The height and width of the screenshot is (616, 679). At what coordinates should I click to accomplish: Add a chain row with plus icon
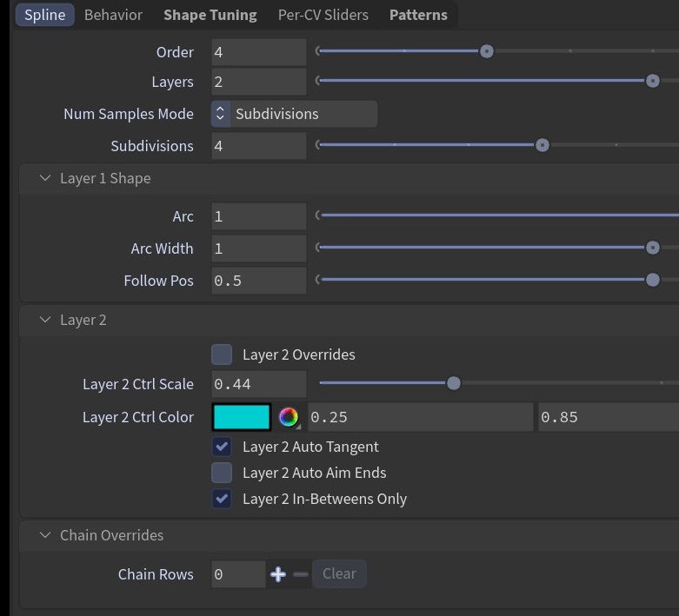[x=278, y=574]
